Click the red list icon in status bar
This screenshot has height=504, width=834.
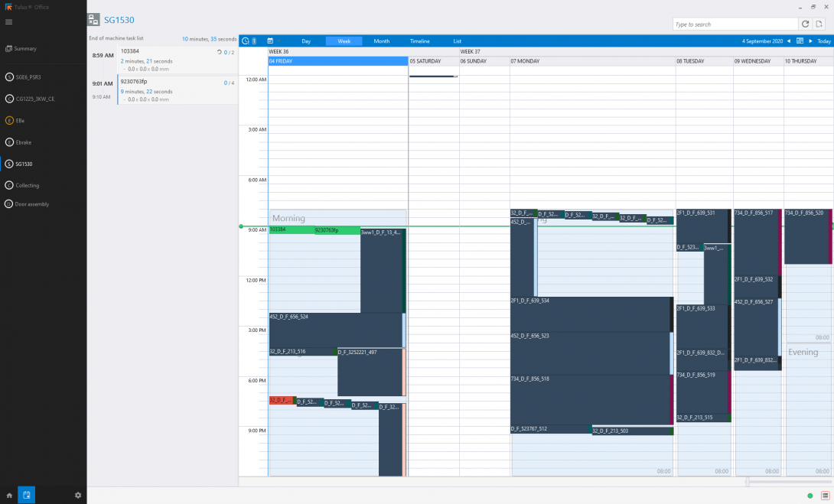[x=825, y=496]
